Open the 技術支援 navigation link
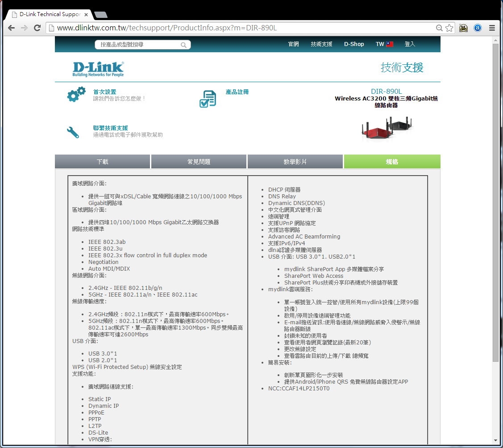503x448 pixels. (321, 44)
